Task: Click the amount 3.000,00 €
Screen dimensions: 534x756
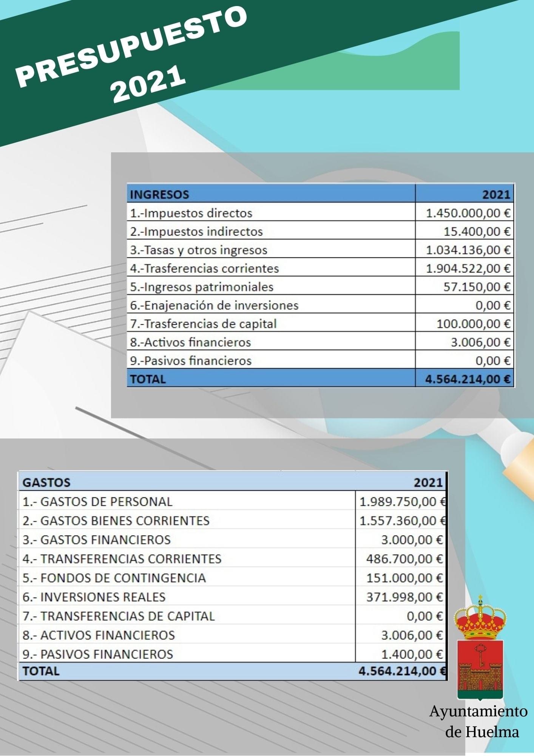Action: click(x=412, y=540)
